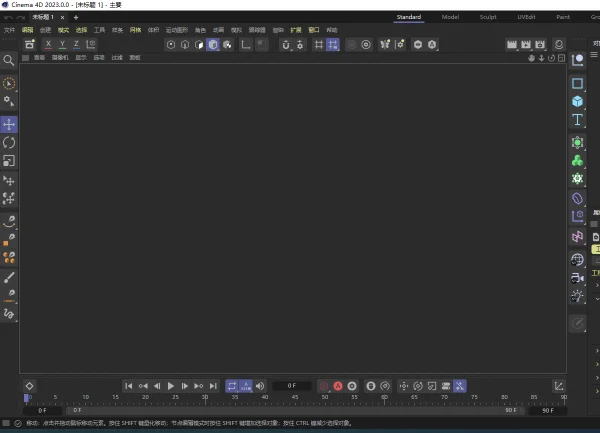Click the timeline playhead at frame 0
Screen dimensions: 600x433
pyautogui.click(x=26, y=398)
